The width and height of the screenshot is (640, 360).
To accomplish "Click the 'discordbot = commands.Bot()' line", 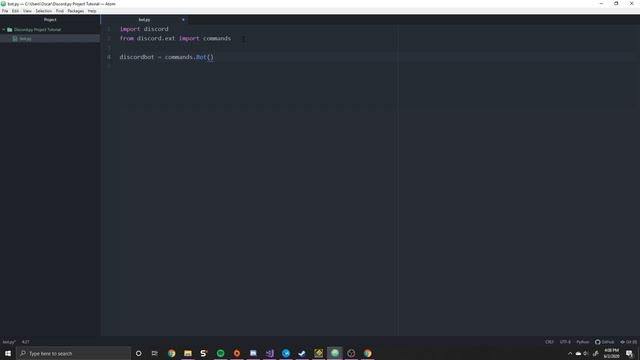I will pos(167,57).
